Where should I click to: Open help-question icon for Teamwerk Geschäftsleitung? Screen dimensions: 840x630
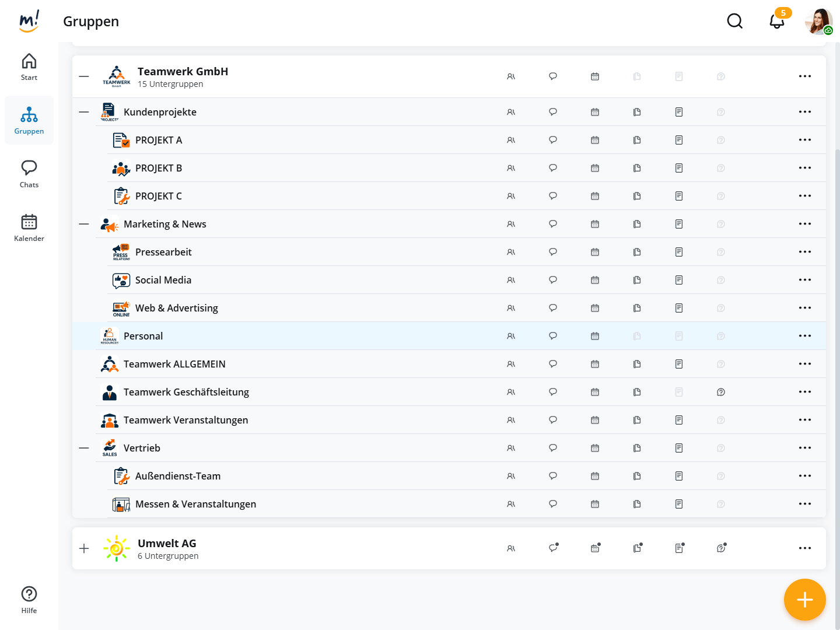coord(721,392)
